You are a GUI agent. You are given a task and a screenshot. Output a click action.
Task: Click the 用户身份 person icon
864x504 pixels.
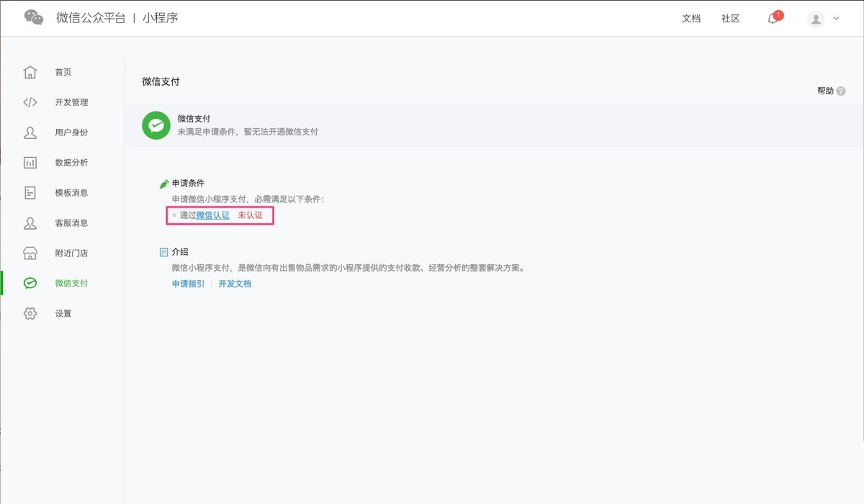click(x=30, y=132)
